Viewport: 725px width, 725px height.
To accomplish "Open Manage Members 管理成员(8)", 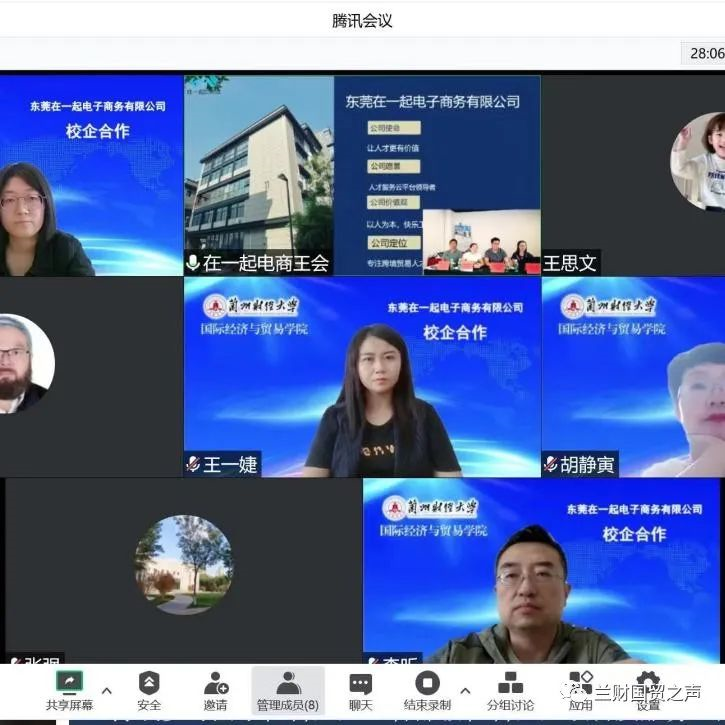I will 288,690.
